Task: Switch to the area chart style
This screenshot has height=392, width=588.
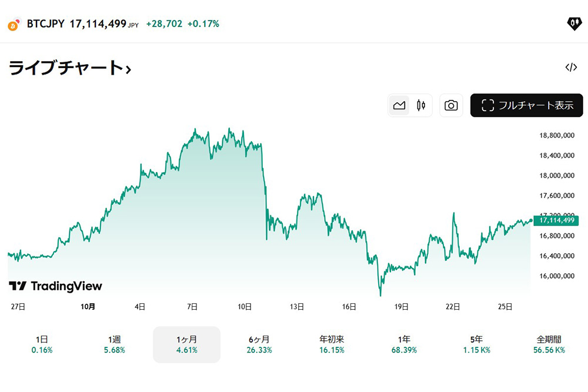Action: click(x=400, y=106)
